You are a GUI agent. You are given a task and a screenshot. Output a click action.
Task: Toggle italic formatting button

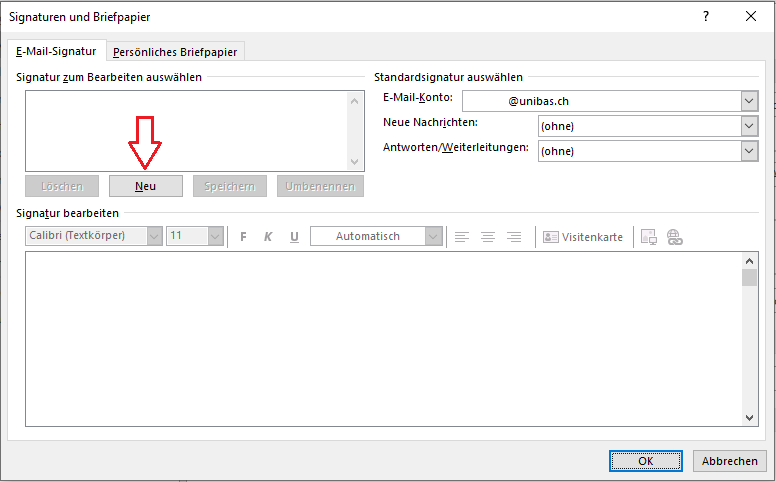(x=268, y=237)
